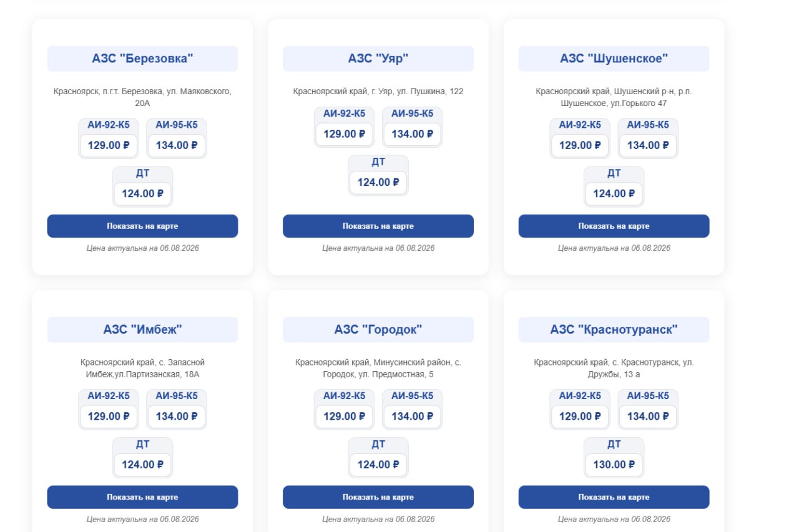Click the Березовка address text on Маяковского

pos(142,97)
